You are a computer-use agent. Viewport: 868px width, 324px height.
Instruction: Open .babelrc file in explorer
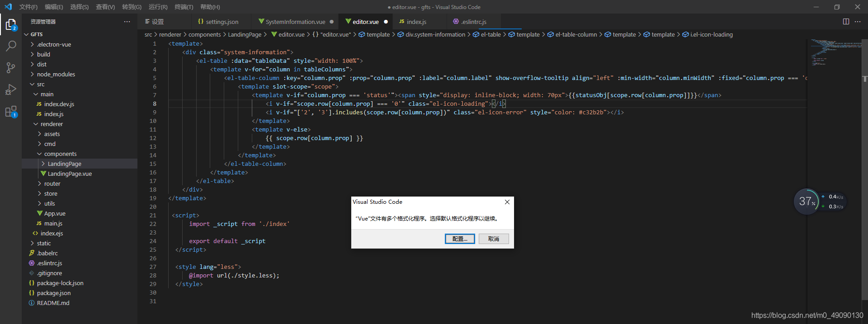pyautogui.click(x=80, y=253)
